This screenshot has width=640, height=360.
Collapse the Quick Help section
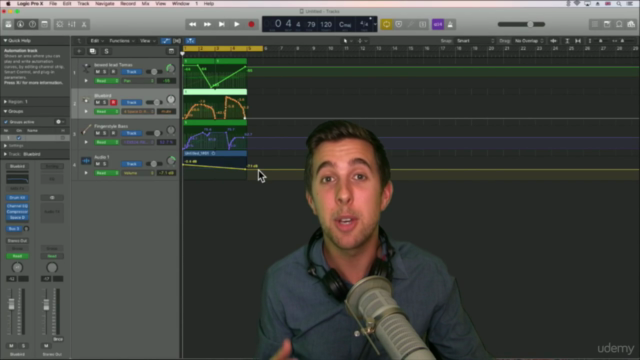[x=5, y=41]
